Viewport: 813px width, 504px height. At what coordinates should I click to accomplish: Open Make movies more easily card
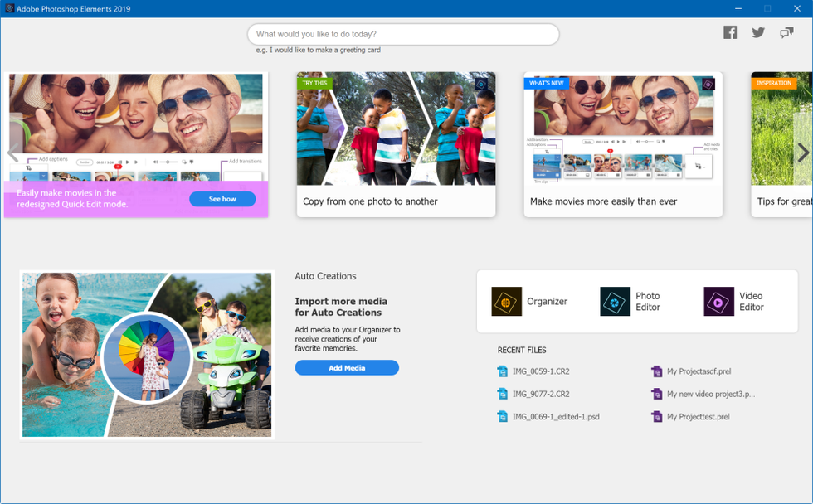(x=623, y=145)
